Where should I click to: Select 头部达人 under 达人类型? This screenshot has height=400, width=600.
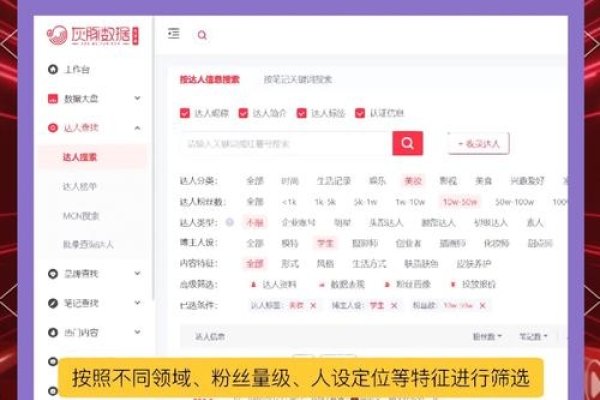(386, 222)
